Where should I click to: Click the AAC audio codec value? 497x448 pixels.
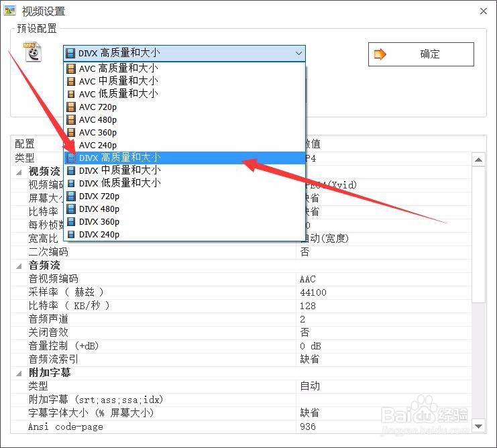coord(307,279)
